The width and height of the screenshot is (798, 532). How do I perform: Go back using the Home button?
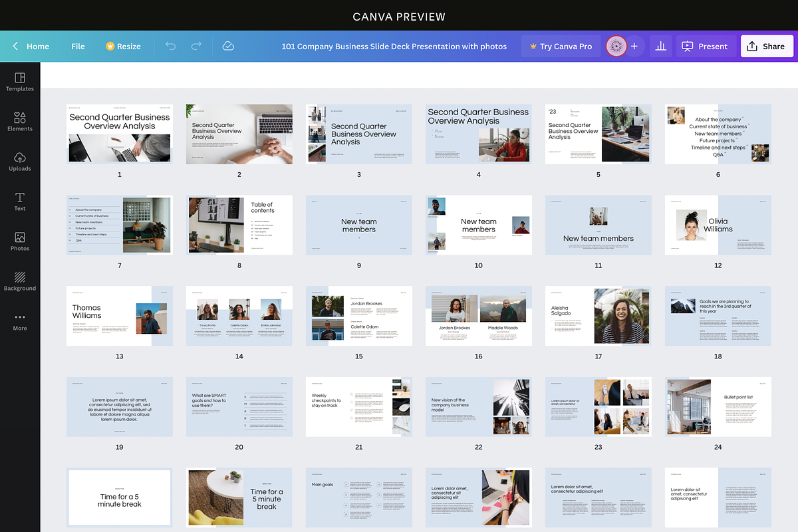click(29, 46)
